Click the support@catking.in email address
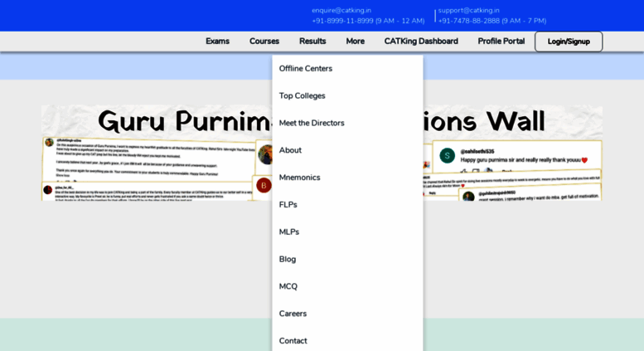Viewport: 644px width, 351px height. pos(468,10)
